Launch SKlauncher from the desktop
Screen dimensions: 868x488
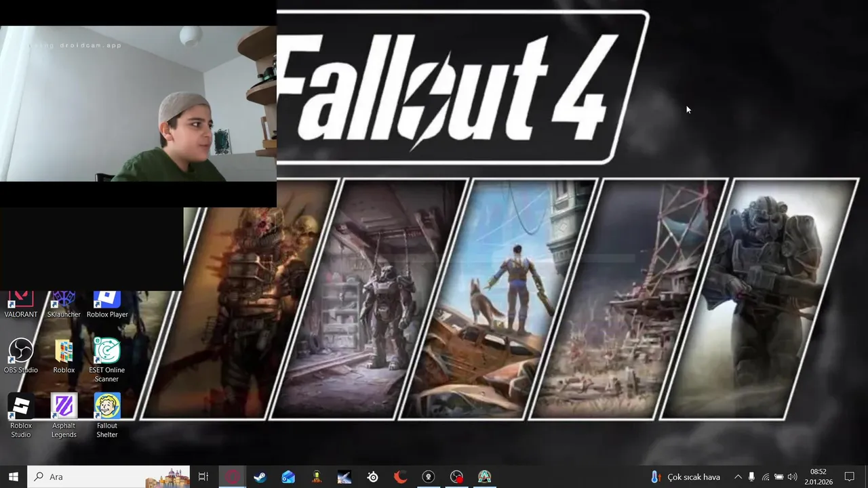pyautogui.click(x=64, y=304)
